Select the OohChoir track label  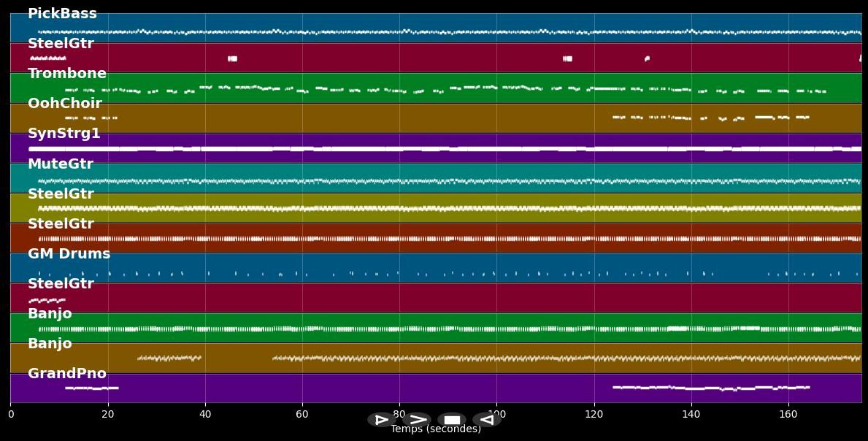point(64,104)
